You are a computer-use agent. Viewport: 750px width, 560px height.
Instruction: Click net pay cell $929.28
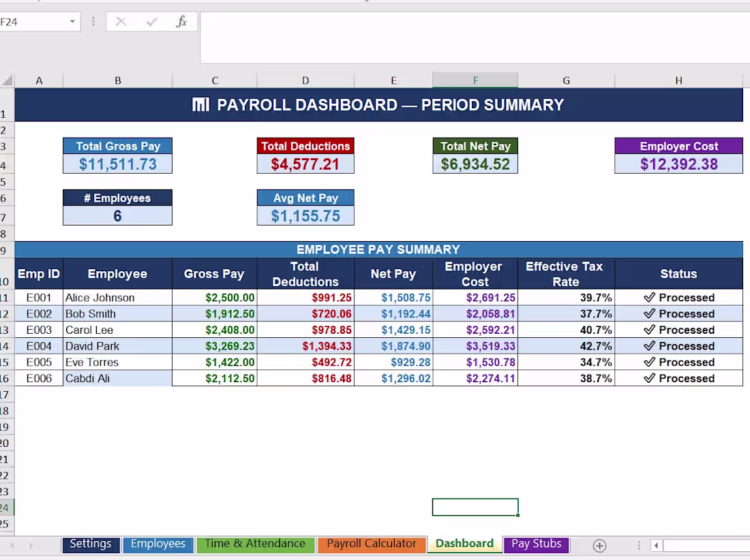click(x=393, y=362)
